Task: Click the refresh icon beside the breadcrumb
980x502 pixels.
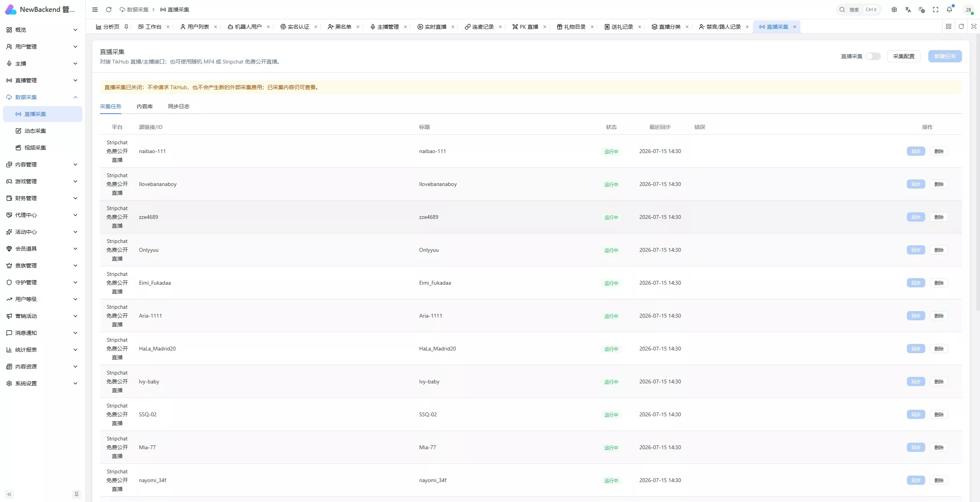Action: pyautogui.click(x=109, y=10)
